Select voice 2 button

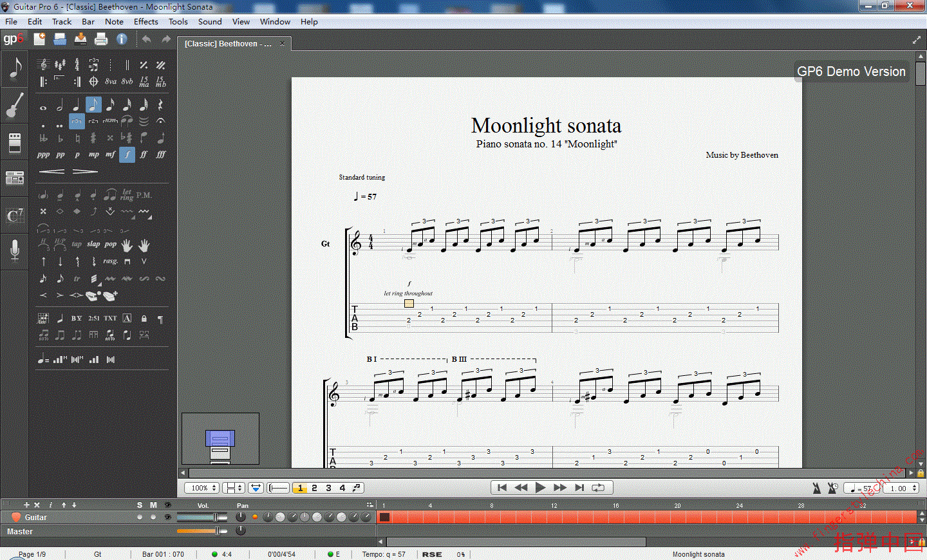click(x=314, y=488)
